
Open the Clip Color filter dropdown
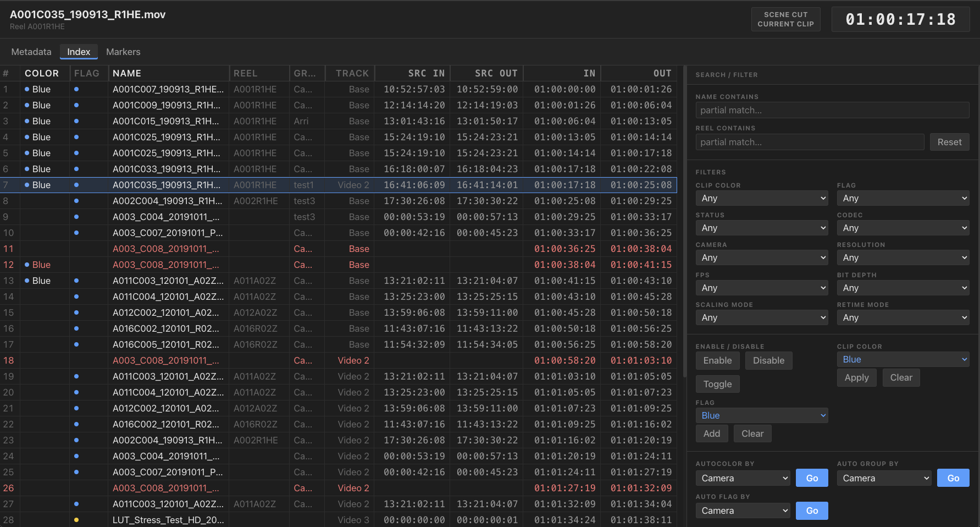click(762, 198)
